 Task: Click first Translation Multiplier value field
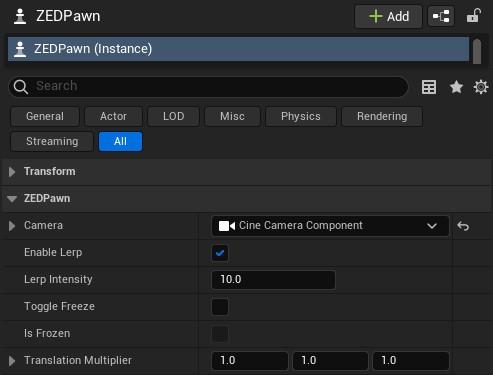250,361
